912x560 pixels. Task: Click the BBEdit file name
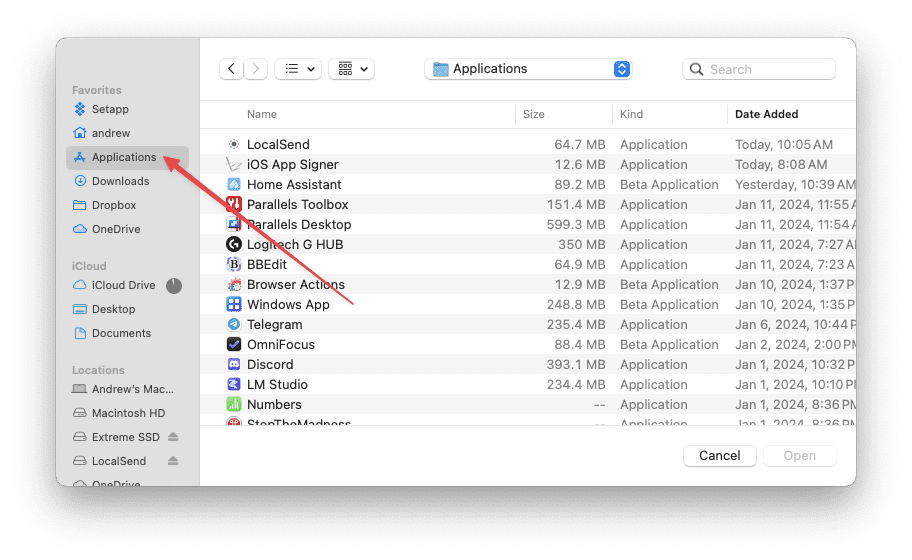tap(267, 265)
